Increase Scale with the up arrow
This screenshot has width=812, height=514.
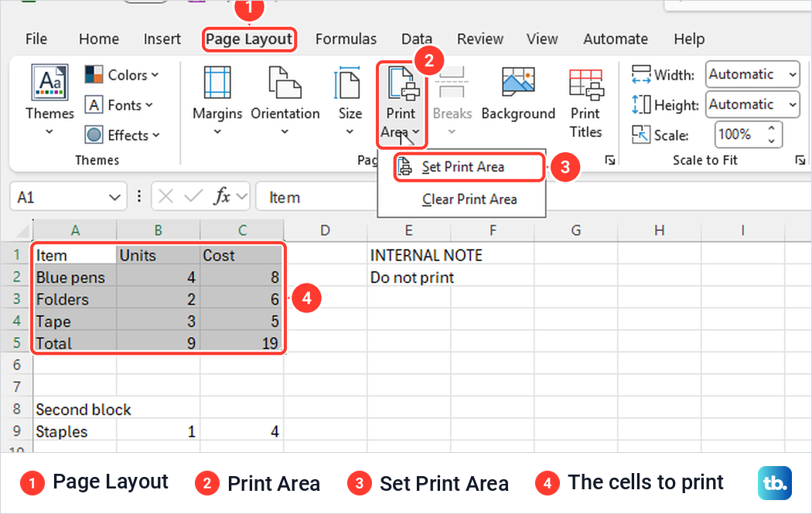(772, 128)
